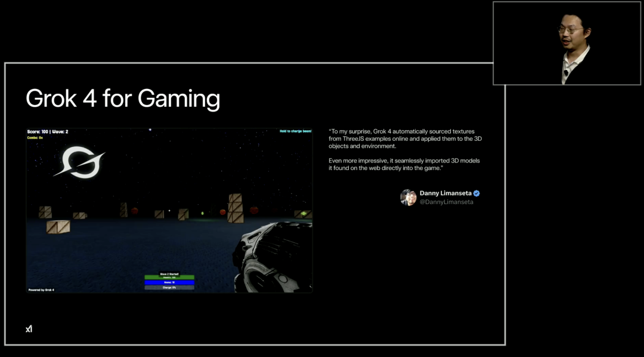
Task: Click the blue Ammo bar
Action: tap(169, 282)
